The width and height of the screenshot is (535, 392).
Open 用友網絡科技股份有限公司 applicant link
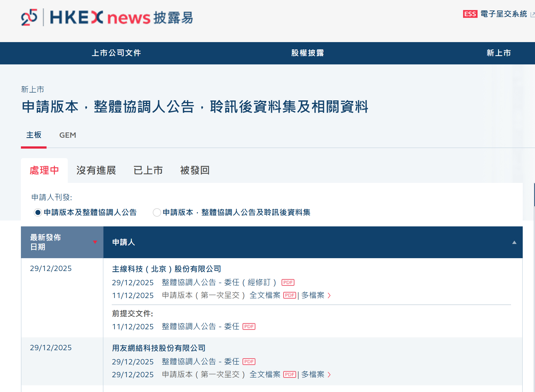click(x=159, y=348)
